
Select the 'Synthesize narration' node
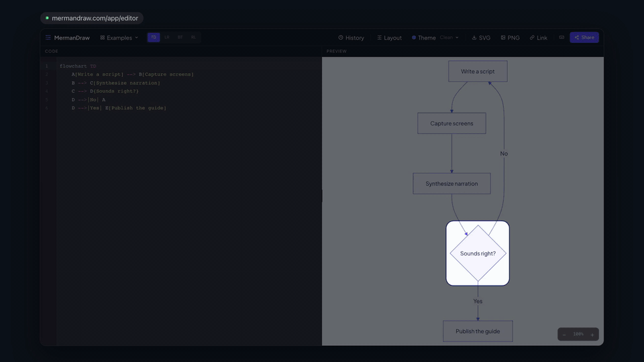[451, 184]
